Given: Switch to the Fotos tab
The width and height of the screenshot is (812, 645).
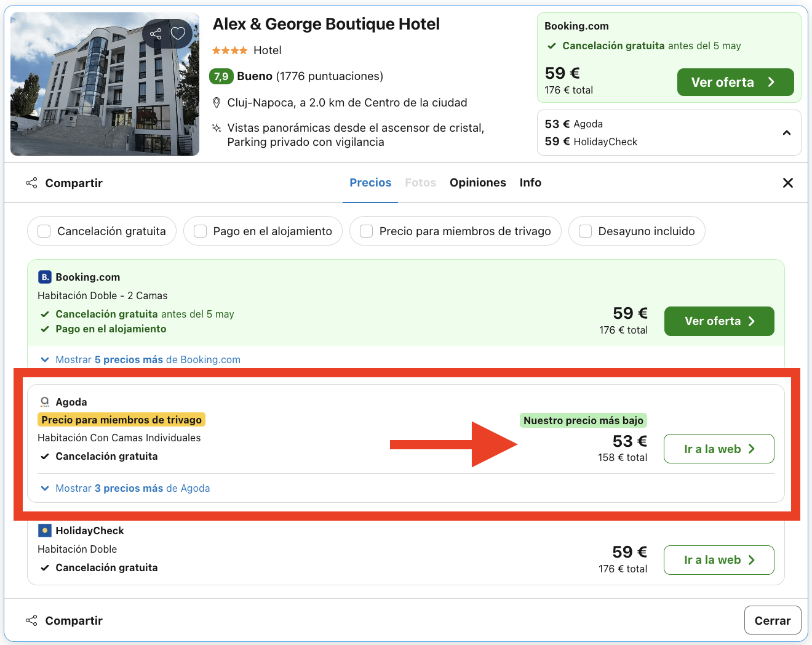Looking at the screenshot, I should (421, 183).
